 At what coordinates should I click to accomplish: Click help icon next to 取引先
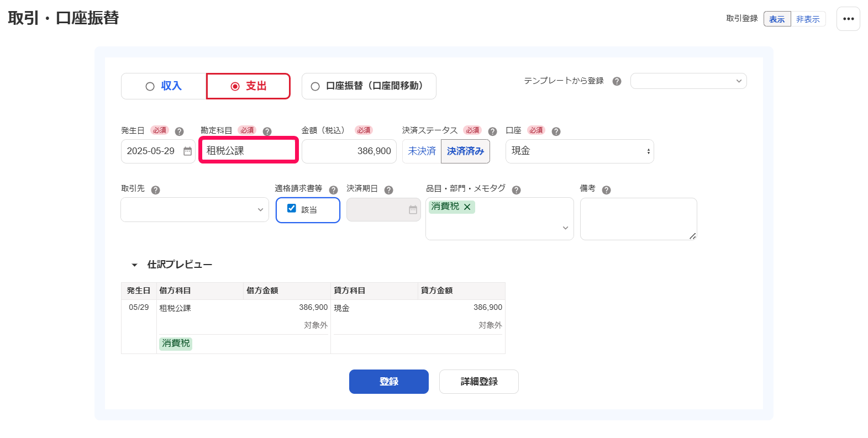point(155,190)
